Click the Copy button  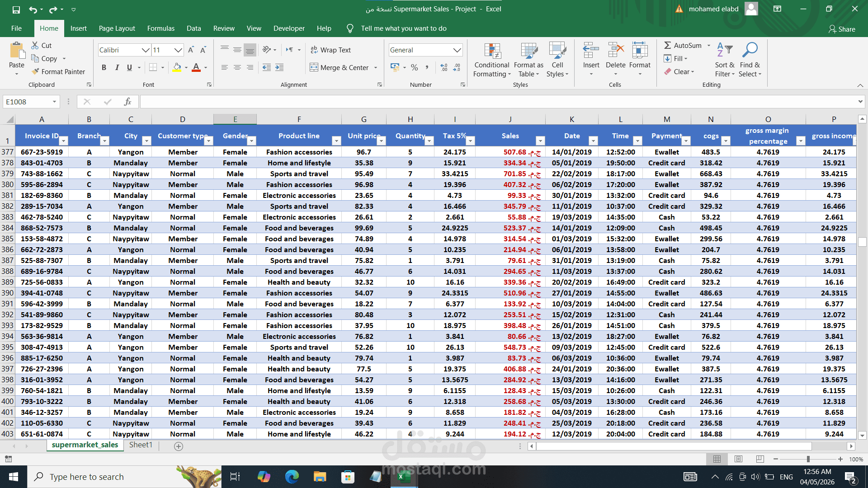click(x=44, y=58)
